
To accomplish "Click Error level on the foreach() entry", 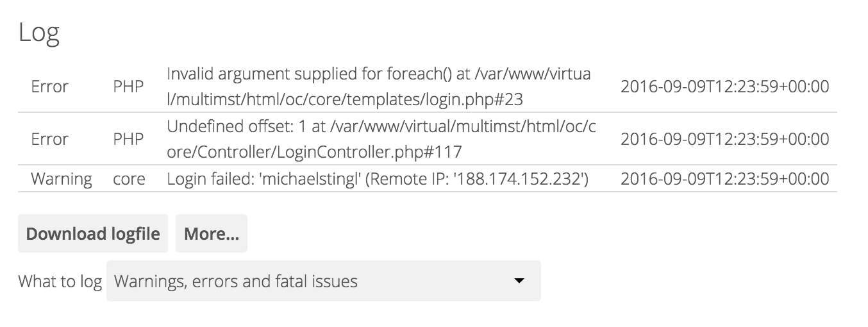I will [49, 87].
